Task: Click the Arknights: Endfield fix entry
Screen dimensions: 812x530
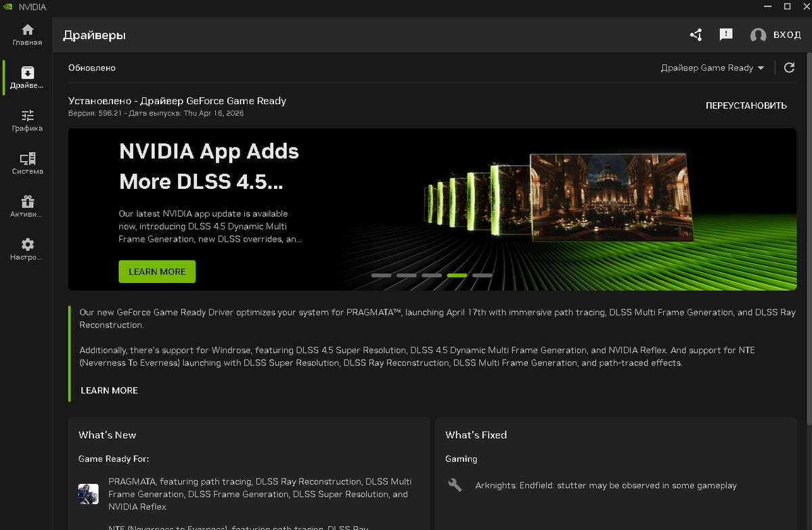Action: point(606,485)
